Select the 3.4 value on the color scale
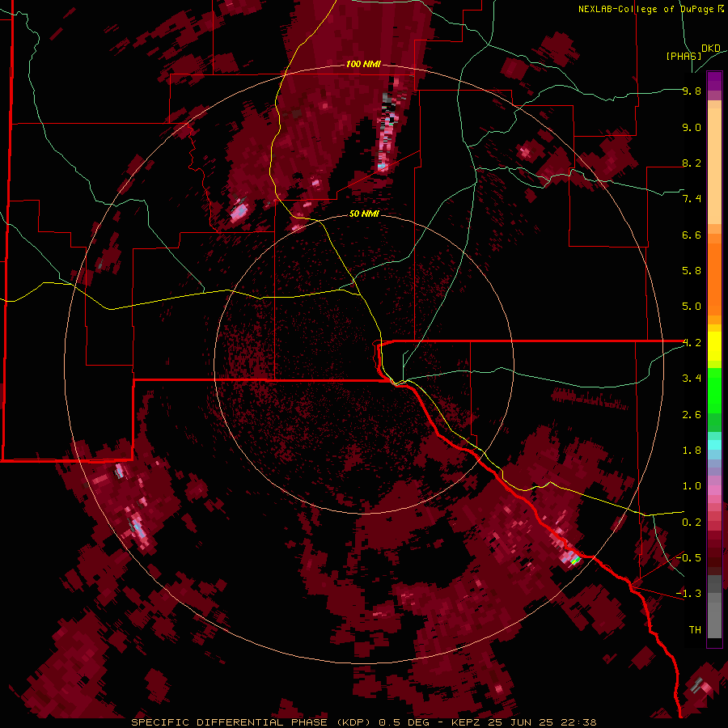Screen dimensions: 728x728 692,379
